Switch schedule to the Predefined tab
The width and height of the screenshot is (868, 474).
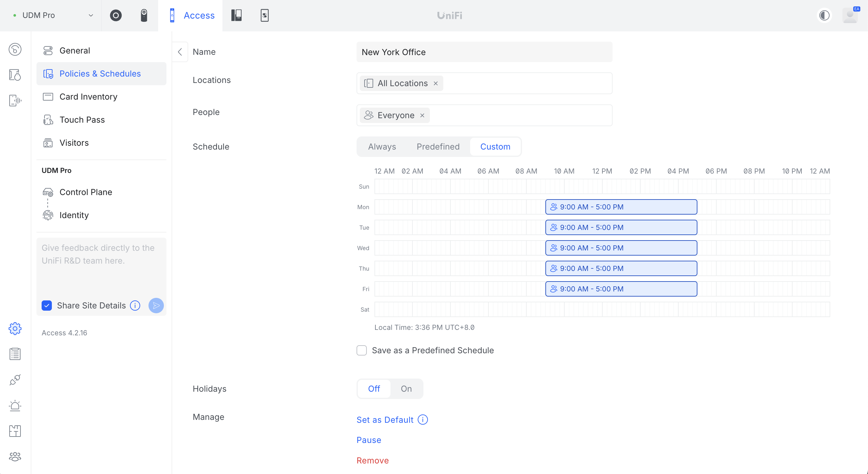coord(438,147)
